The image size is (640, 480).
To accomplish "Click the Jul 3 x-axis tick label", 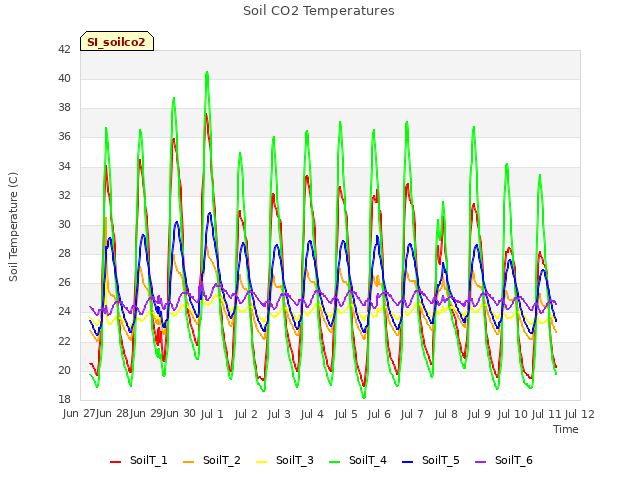I will 279,414.
